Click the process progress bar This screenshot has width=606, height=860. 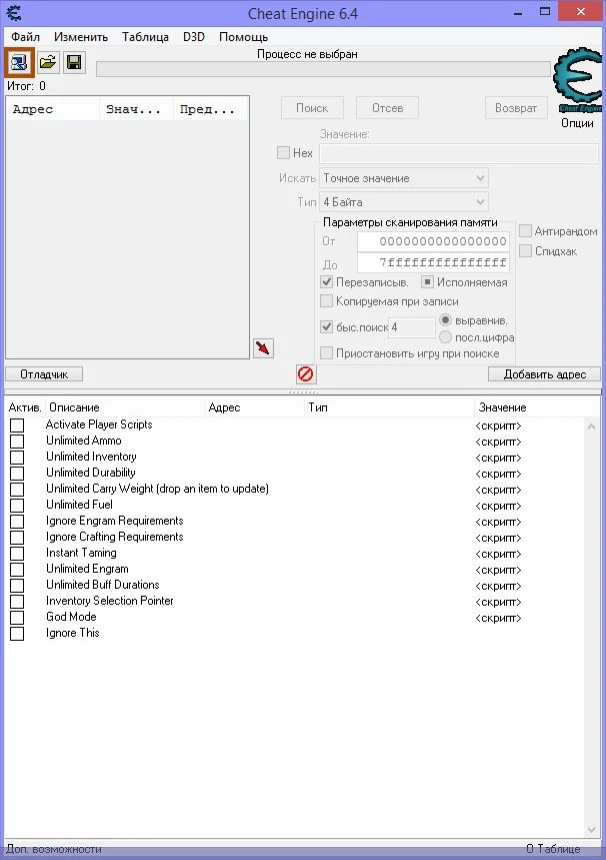[324, 69]
